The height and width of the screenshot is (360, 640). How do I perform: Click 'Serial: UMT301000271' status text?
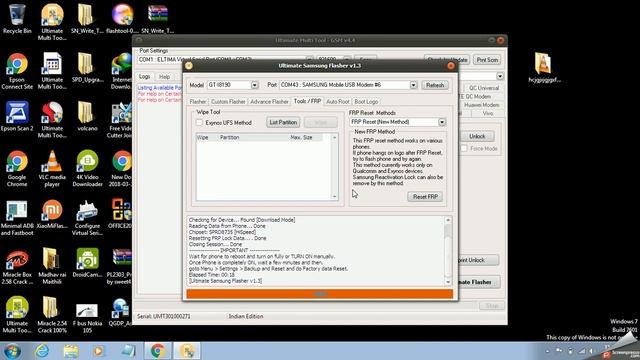tap(164, 316)
